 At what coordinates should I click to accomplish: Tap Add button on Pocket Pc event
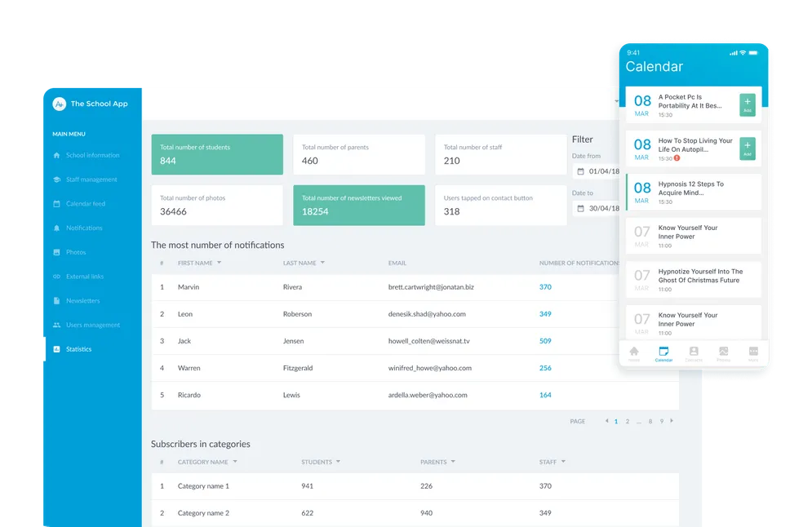click(x=747, y=104)
